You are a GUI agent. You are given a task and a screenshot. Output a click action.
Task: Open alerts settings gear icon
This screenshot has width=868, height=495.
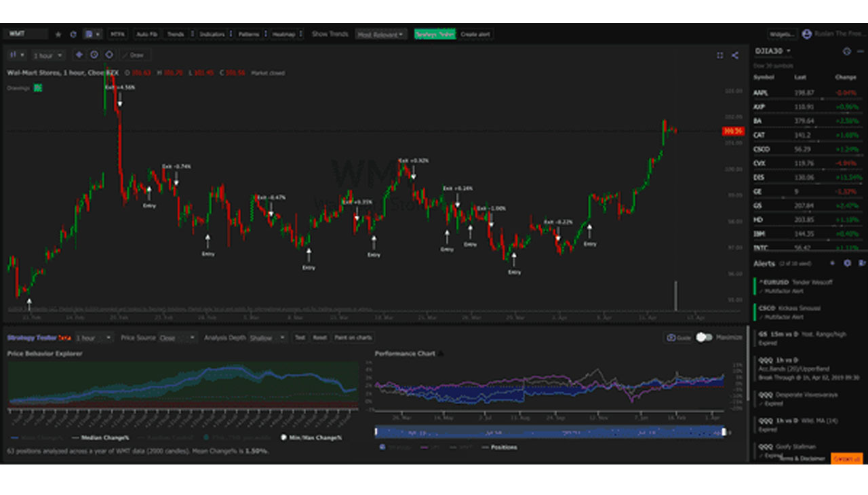(x=847, y=263)
